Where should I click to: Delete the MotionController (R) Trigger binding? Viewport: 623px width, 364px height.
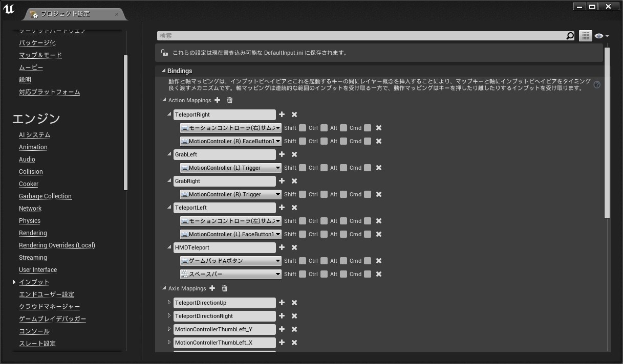click(379, 194)
